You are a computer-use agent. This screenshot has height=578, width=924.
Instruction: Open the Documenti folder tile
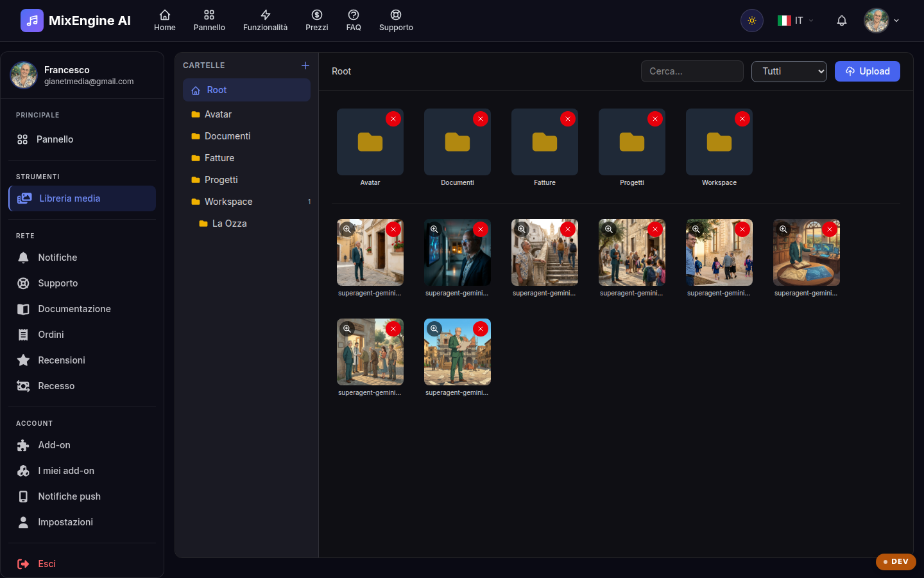point(458,142)
